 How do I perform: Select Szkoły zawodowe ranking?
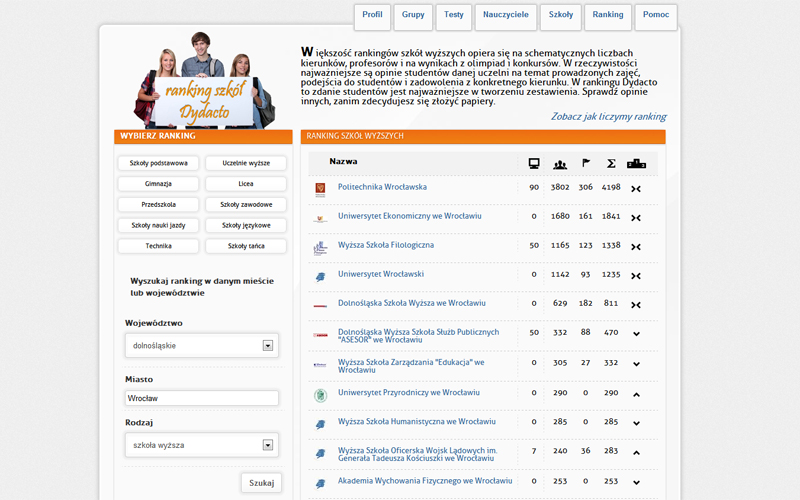[x=246, y=205]
